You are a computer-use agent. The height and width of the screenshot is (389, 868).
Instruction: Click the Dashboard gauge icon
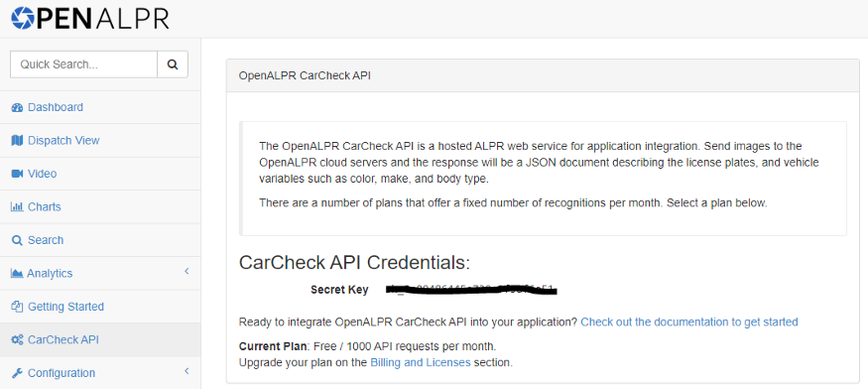[x=17, y=107]
